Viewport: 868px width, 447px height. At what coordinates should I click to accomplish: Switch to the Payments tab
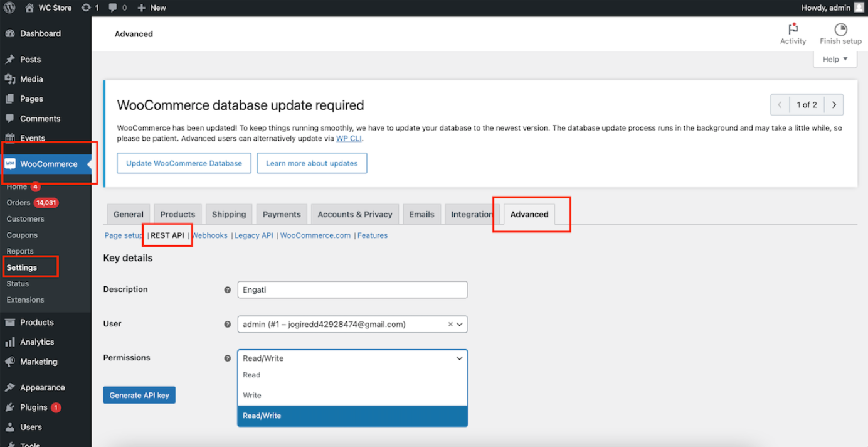point(282,214)
